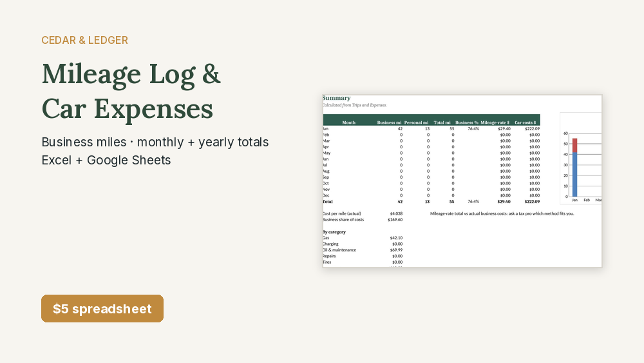
Task: Click the red segment of the Jan bar
Action: (x=574, y=146)
